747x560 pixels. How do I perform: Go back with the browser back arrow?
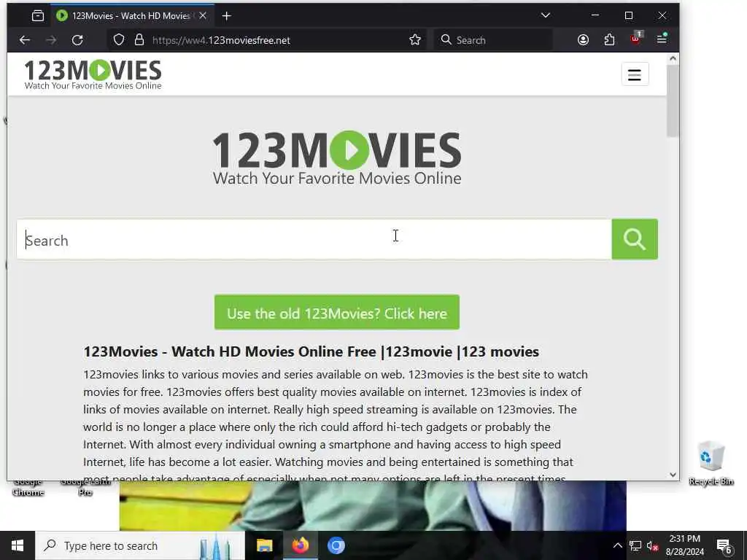coord(24,40)
